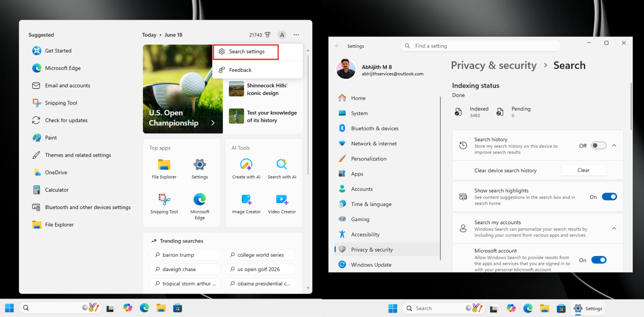Click the account avatar A icon

click(x=282, y=35)
